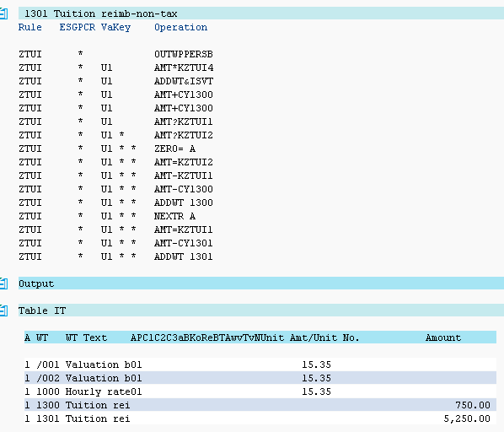504x432 pixels.
Task: Click the 5,250.00 amount value
Action: (467, 418)
